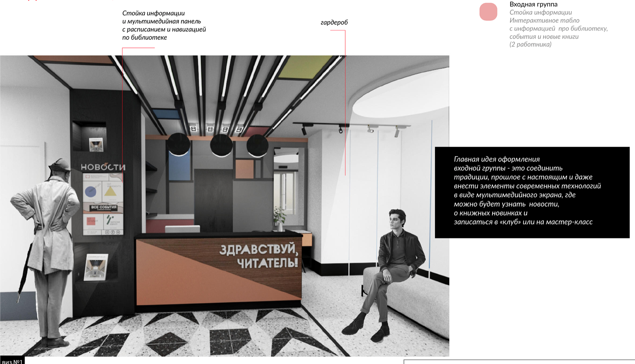
Task: Click the гардероб annotation label
Action: [334, 22]
